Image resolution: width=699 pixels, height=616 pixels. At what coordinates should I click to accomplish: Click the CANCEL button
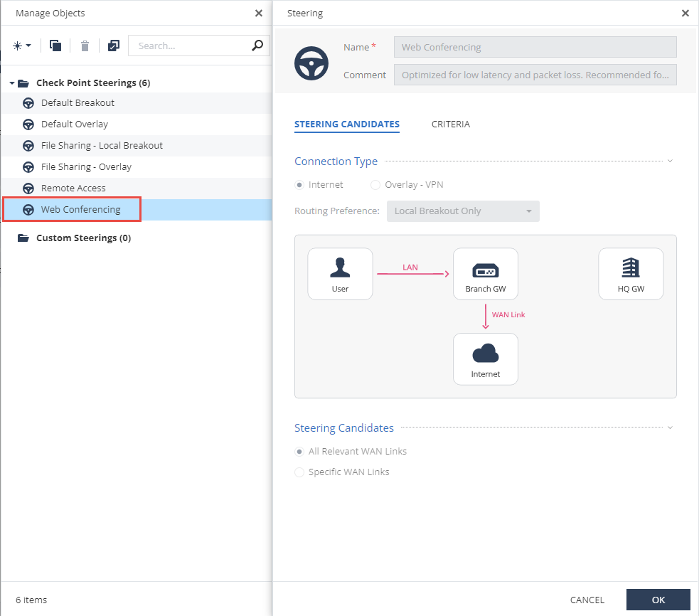[587, 600]
